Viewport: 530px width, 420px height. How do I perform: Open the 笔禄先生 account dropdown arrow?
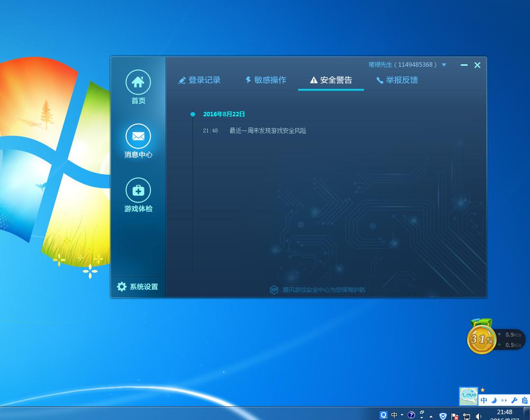point(444,64)
